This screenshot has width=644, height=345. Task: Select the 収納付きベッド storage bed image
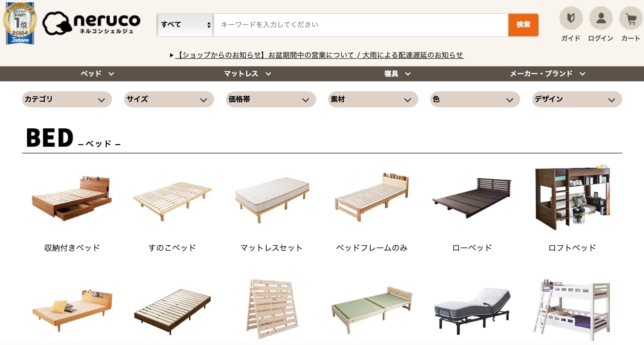coord(72,198)
